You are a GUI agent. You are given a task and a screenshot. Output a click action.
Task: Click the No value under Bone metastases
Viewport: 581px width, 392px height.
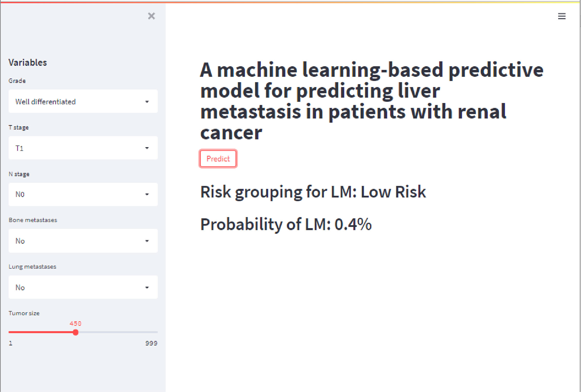[20, 241]
